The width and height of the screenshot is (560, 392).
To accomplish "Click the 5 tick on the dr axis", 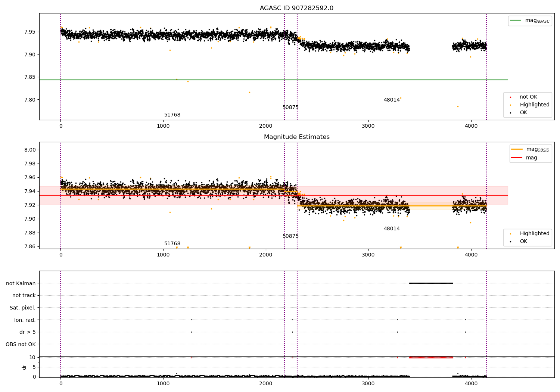I will click(x=34, y=367).
